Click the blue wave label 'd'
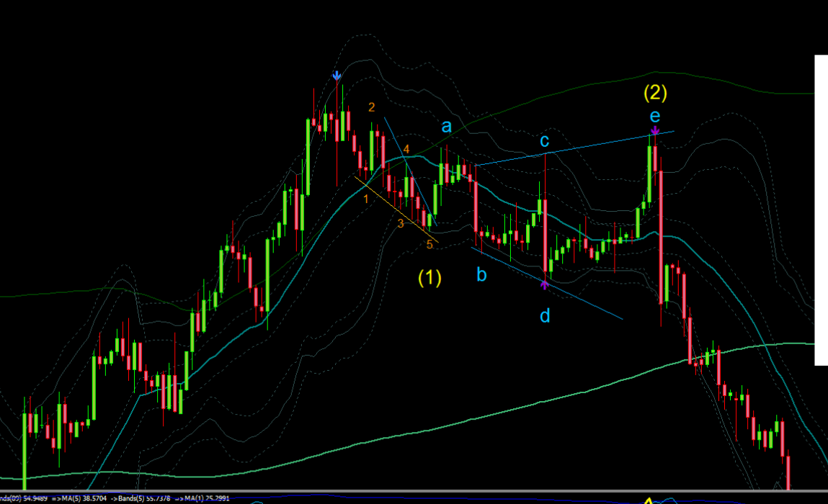Image resolution: width=828 pixels, height=504 pixels. tap(545, 315)
